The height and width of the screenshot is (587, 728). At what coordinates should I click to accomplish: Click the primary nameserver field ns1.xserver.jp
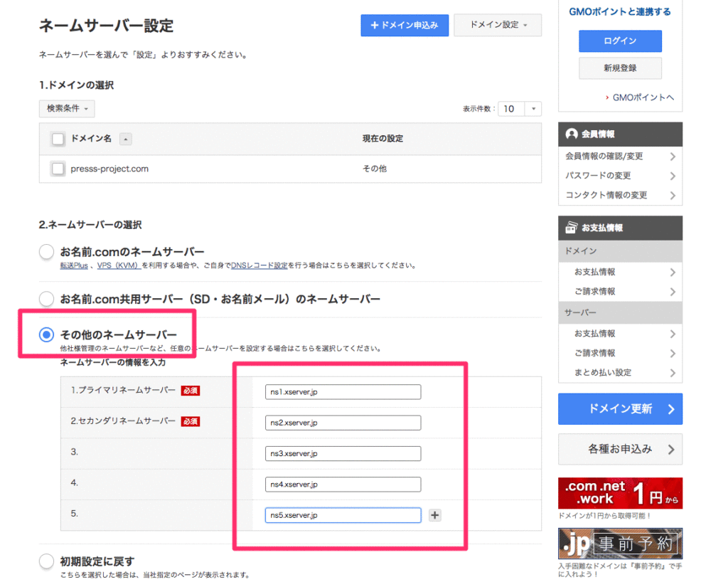[343, 392]
